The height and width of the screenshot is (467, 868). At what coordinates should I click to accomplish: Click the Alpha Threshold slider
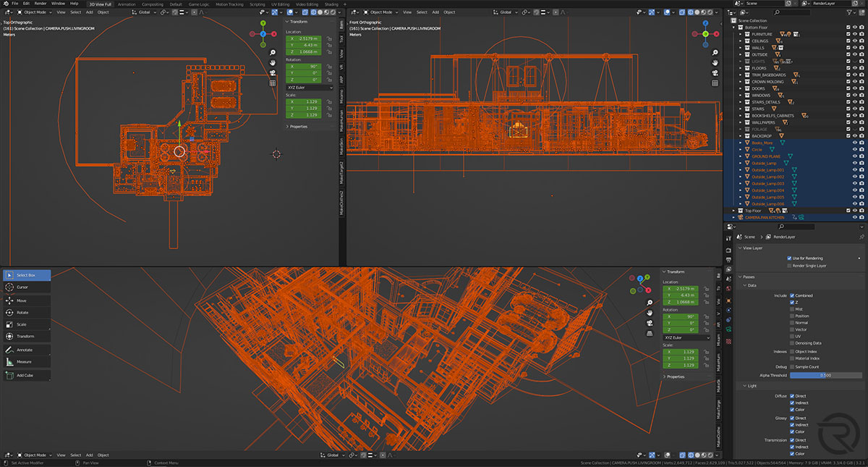[x=825, y=375]
